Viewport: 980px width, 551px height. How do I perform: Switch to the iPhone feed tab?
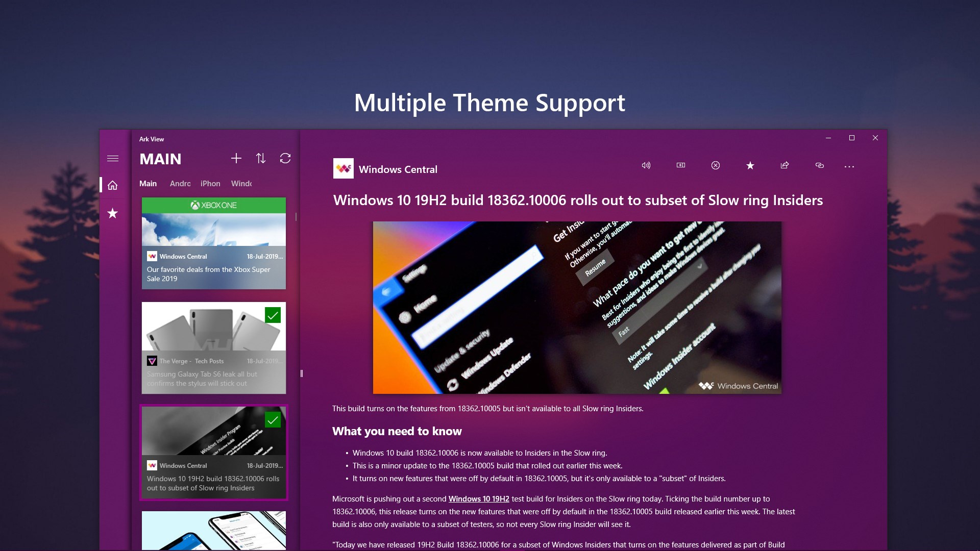point(210,184)
